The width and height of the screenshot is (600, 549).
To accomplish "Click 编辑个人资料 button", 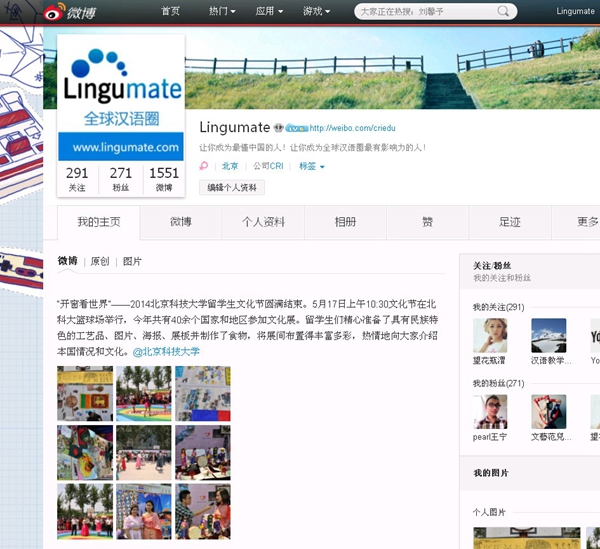I will [232, 187].
